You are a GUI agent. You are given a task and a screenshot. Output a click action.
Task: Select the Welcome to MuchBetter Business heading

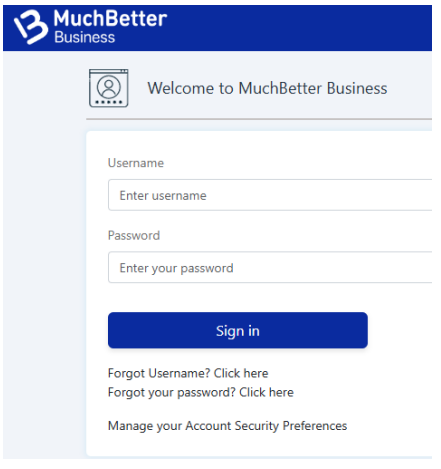[267, 88]
